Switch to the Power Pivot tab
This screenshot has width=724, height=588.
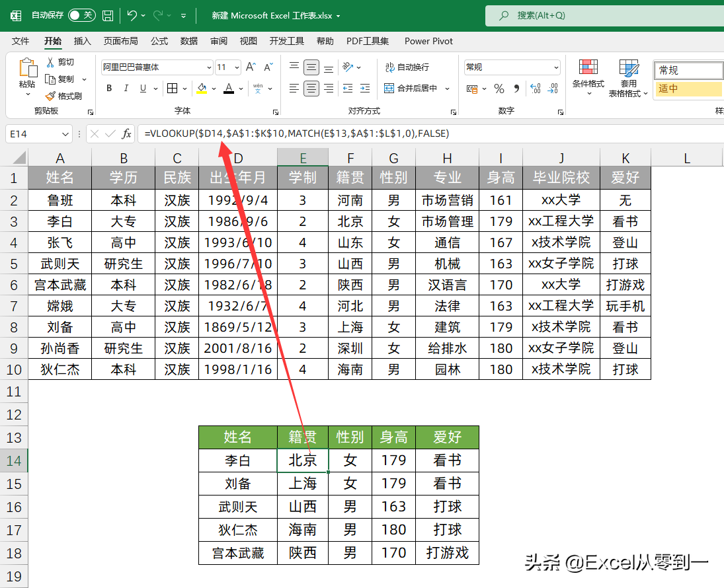tap(428, 41)
